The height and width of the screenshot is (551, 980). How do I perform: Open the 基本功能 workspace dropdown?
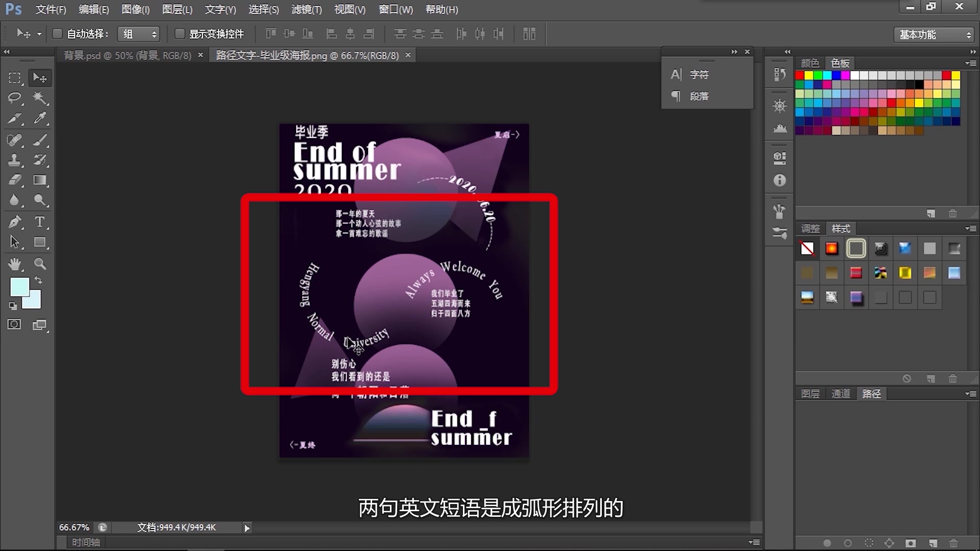935,35
